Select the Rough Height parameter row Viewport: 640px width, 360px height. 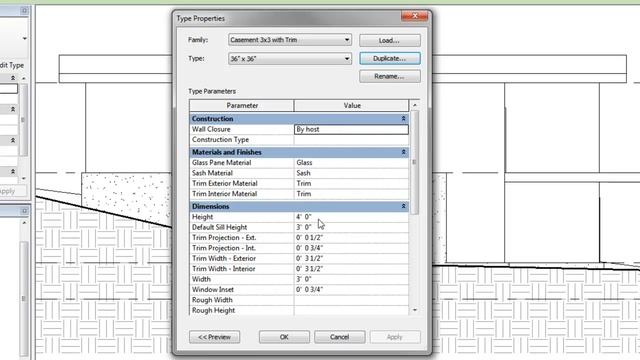(299, 311)
